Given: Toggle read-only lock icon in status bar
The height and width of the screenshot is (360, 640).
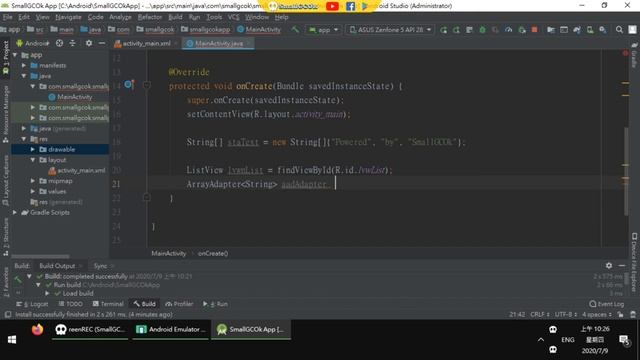Looking at the screenshot, I should tap(620, 315).
